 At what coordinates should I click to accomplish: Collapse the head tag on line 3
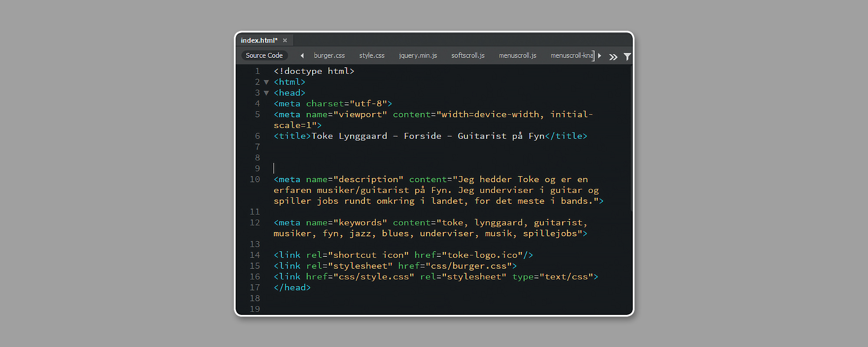click(x=266, y=93)
